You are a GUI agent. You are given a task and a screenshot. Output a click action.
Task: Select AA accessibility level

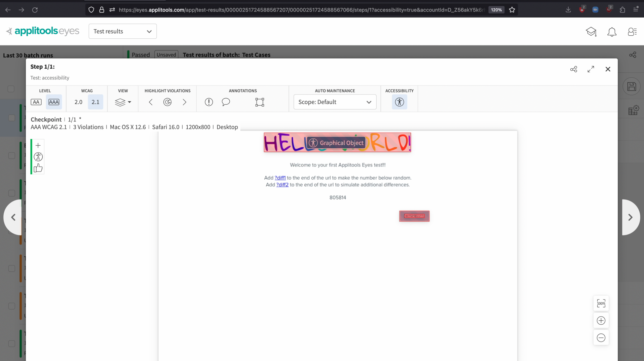coord(36,102)
